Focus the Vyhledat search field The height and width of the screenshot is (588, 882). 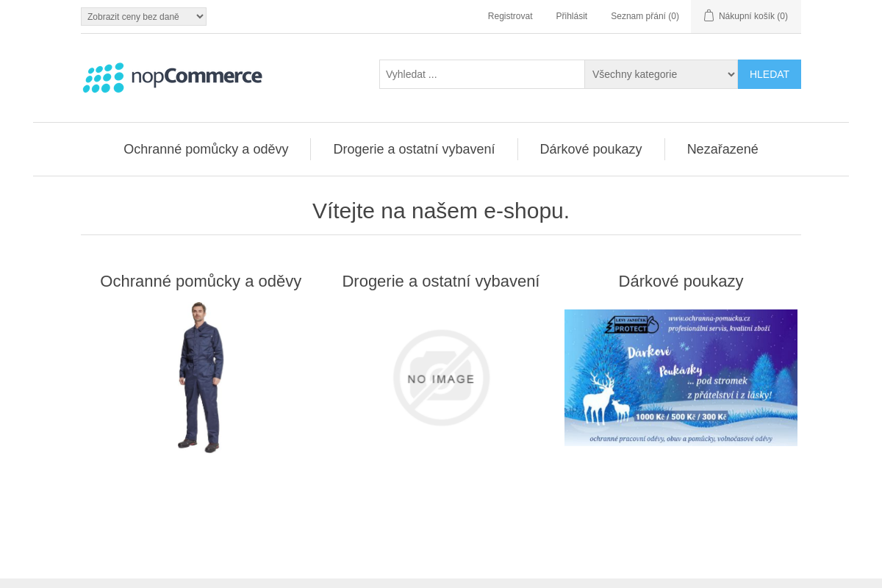click(x=482, y=74)
